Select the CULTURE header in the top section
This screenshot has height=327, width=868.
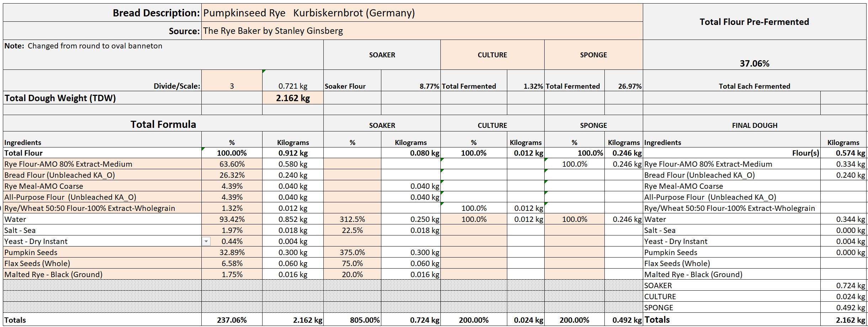pyautogui.click(x=492, y=55)
